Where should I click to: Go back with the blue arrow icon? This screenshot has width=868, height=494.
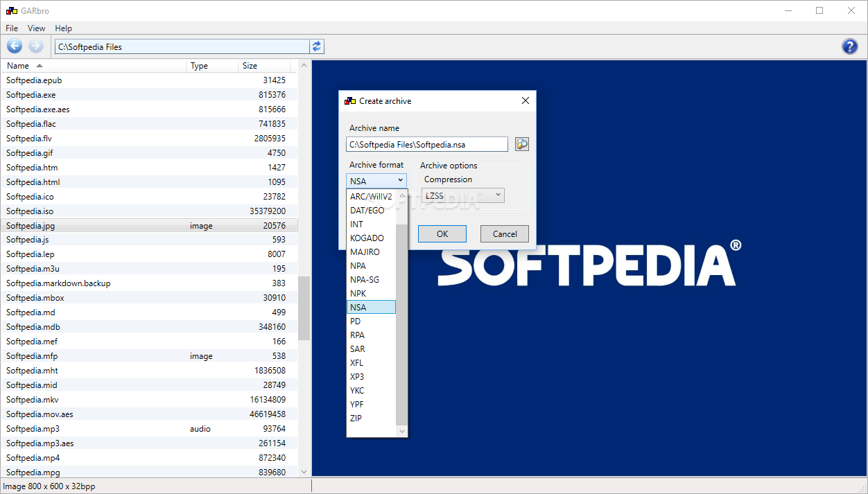(15, 46)
